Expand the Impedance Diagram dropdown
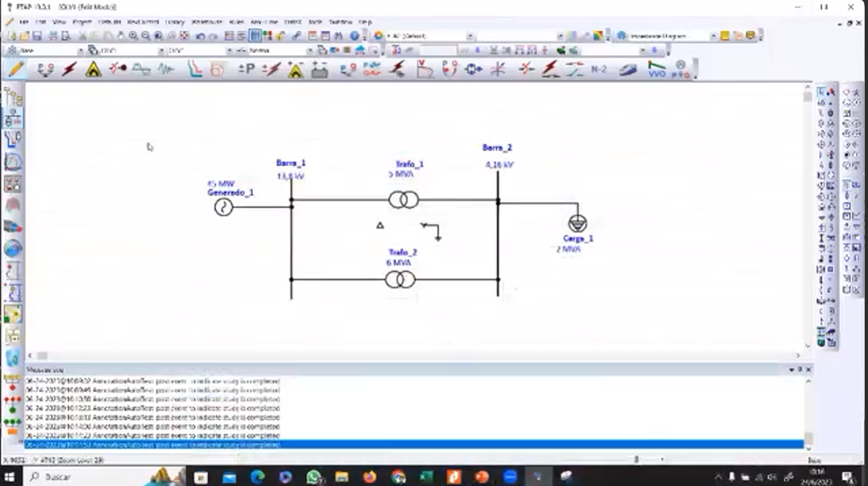This screenshot has width=868, height=486. click(713, 36)
